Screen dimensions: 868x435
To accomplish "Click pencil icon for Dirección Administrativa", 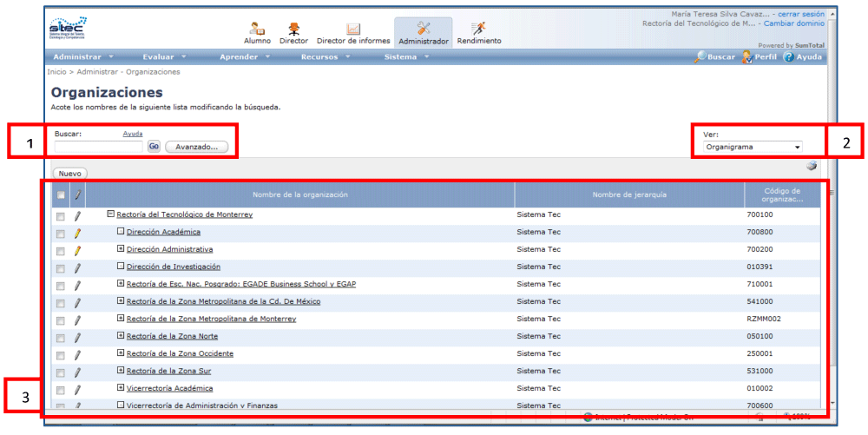I will [77, 251].
